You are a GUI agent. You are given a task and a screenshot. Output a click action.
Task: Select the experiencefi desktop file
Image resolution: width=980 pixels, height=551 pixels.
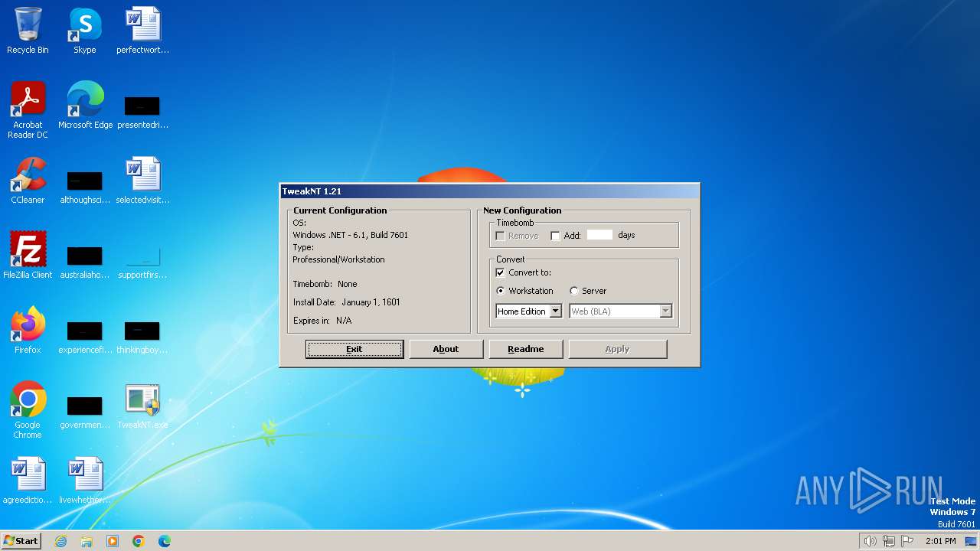point(85,336)
